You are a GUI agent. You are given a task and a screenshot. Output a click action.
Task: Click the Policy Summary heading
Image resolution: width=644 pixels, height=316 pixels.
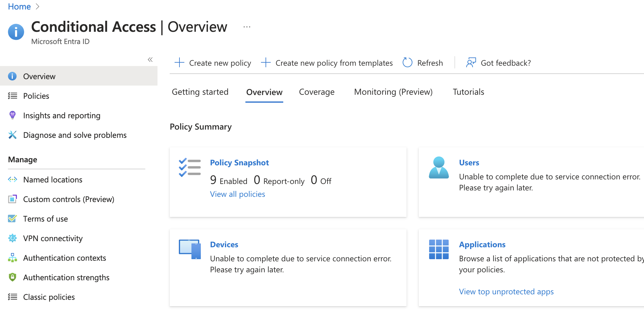point(201,127)
